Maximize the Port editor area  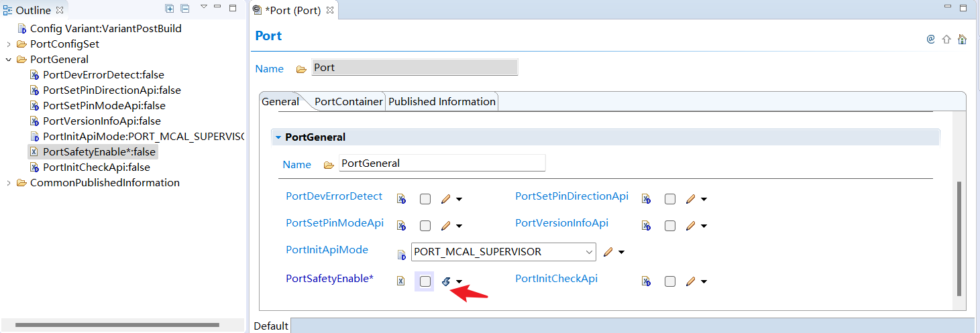(963, 8)
